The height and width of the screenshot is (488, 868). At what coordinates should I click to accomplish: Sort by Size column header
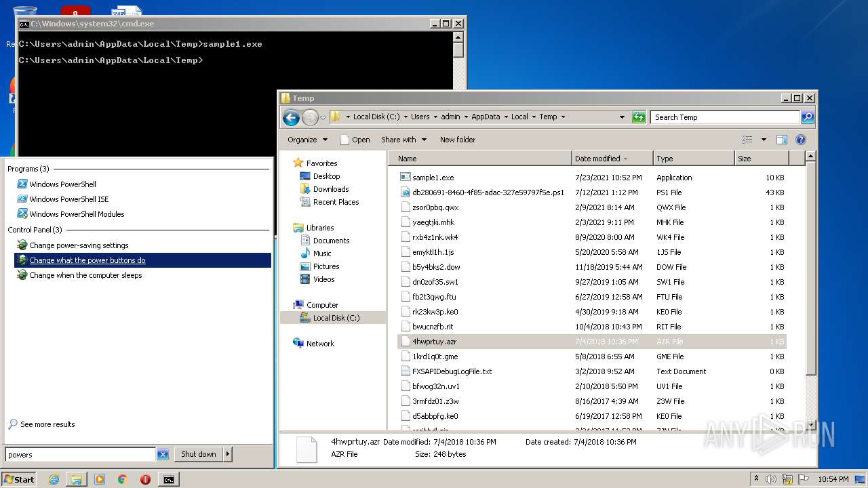pyautogui.click(x=762, y=159)
